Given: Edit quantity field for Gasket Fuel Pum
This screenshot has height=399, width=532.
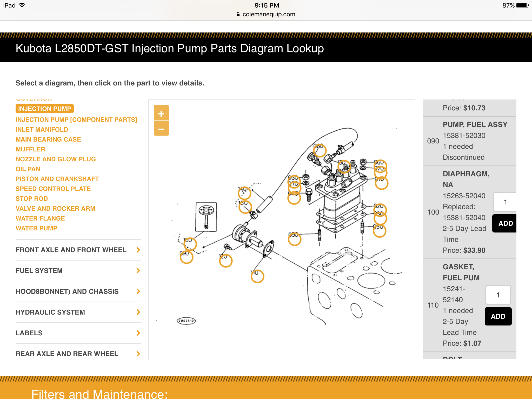Looking at the screenshot, I should 498,295.
